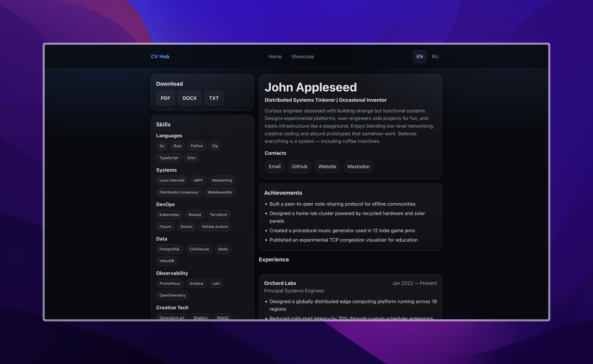Click the Creative Tech subheading

(x=172, y=308)
